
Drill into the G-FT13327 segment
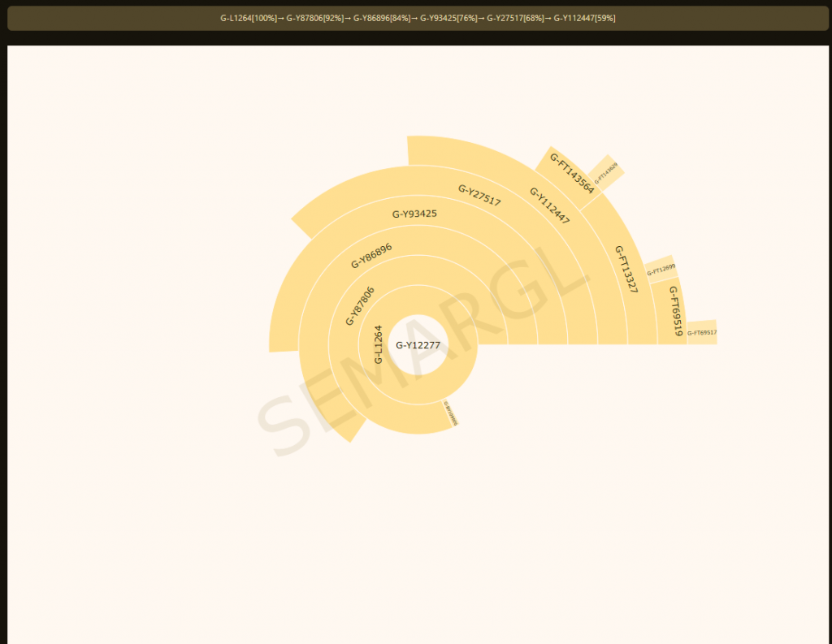[626, 269]
